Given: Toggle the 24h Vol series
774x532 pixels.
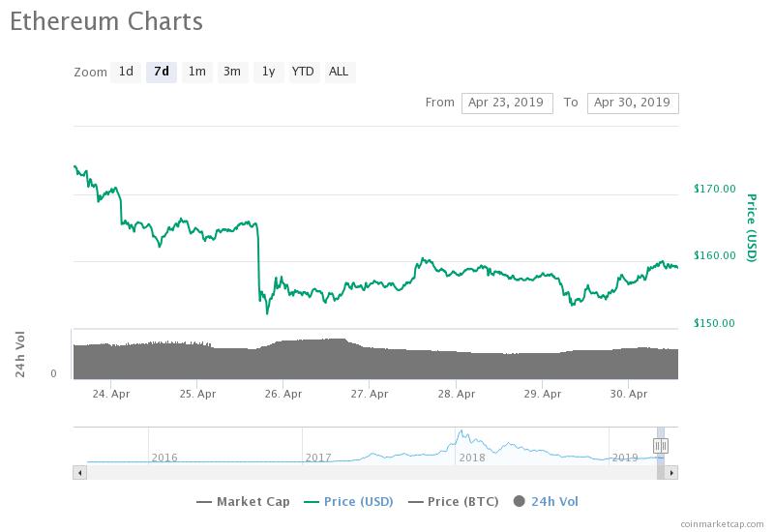Looking at the screenshot, I should tap(546, 502).
